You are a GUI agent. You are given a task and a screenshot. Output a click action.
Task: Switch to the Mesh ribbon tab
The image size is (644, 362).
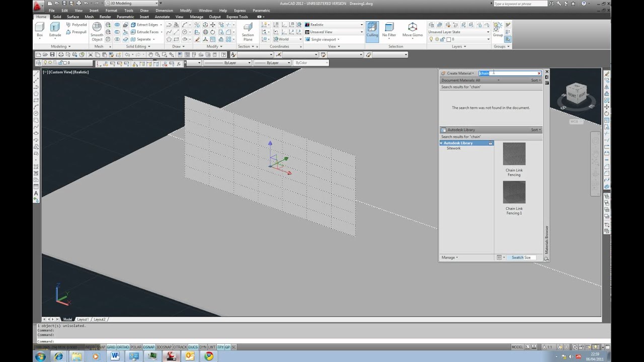pyautogui.click(x=89, y=17)
